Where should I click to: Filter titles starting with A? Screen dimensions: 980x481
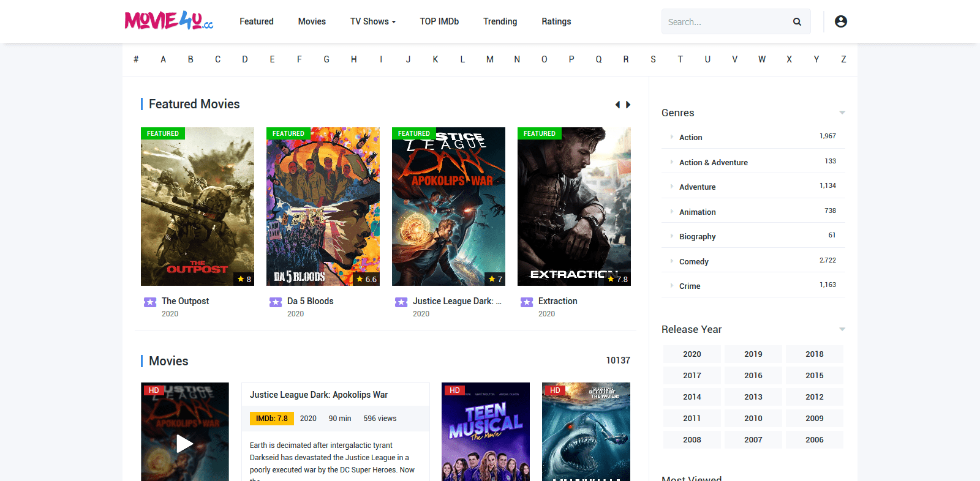164,59
